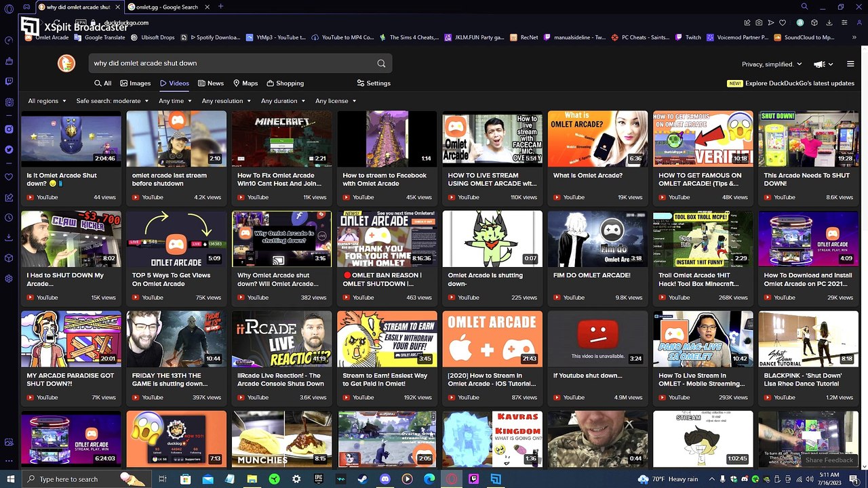The image size is (868, 488).
Task: Open the 'FIM DO OMLET ARCADE!' video thumbnail
Action: [x=597, y=239]
